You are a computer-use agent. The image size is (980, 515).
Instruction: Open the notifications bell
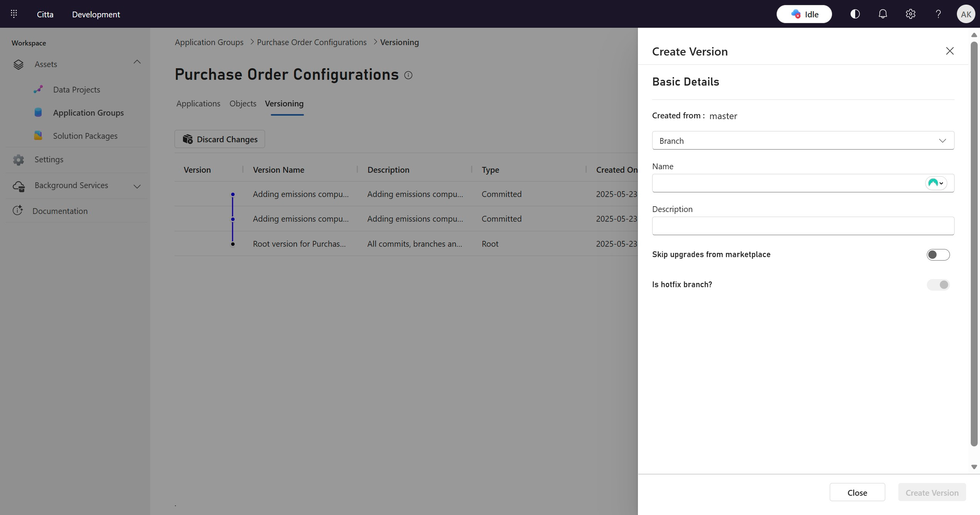pos(883,14)
